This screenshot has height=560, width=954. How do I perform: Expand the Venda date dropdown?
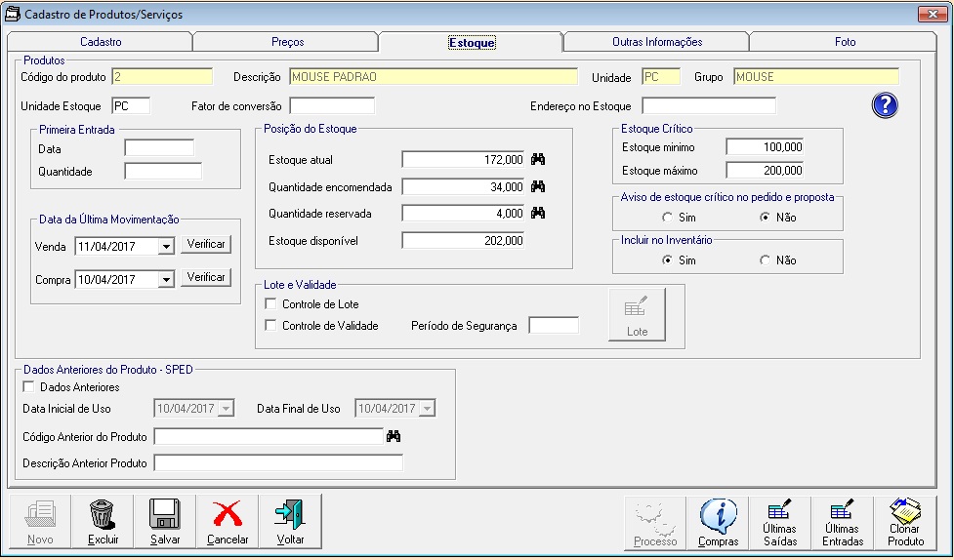pyautogui.click(x=166, y=247)
